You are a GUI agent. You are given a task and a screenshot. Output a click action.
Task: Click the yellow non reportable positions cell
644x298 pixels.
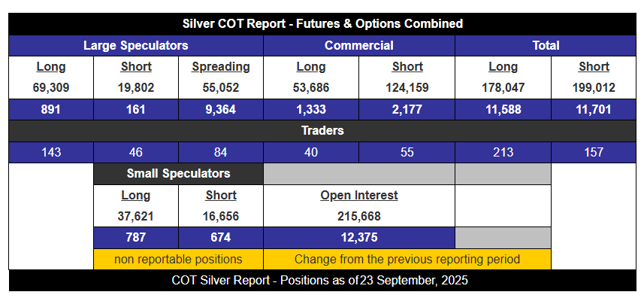[x=178, y=260]
